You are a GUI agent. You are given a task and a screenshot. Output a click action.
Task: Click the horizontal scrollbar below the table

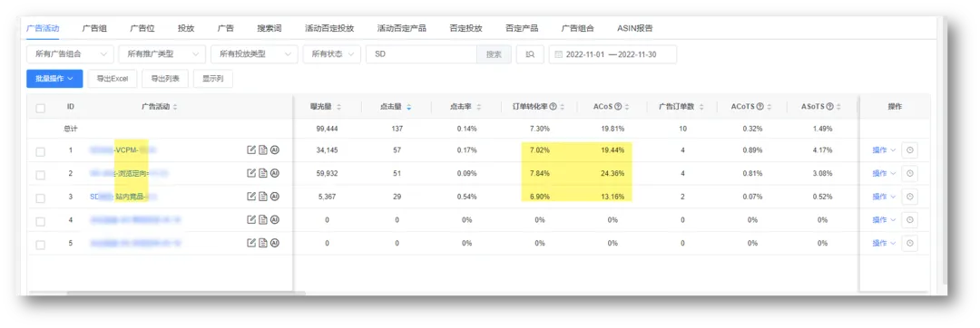[x=186, y=292]
